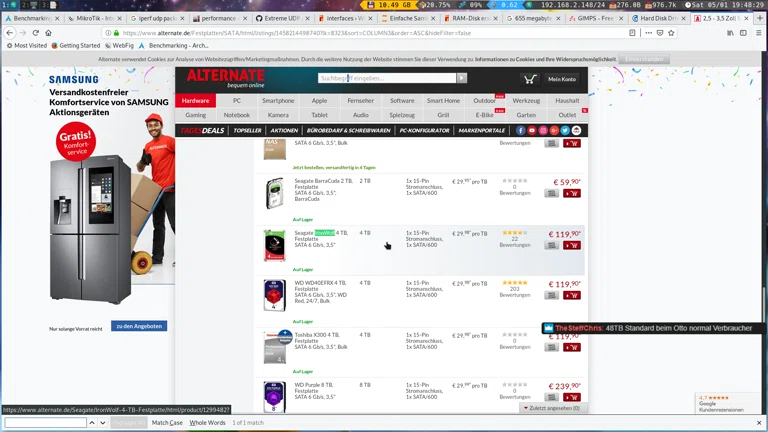The width and height of the screenshot is (768, 432).
Task: Click Toshiba X300 4 TB product thumbnail
Action: (x=274, y=346)
